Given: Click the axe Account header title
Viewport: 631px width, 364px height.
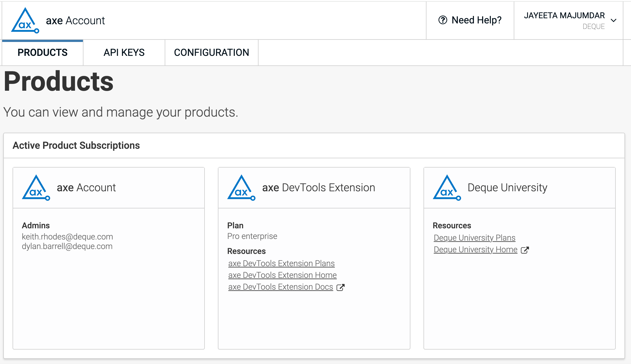Looking at the screenshot, I should [76, 21].
